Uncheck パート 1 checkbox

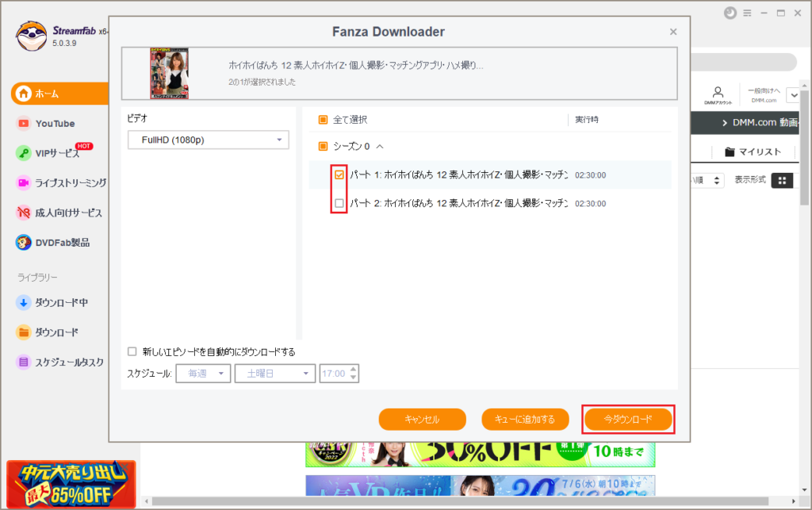pos(339,175)
